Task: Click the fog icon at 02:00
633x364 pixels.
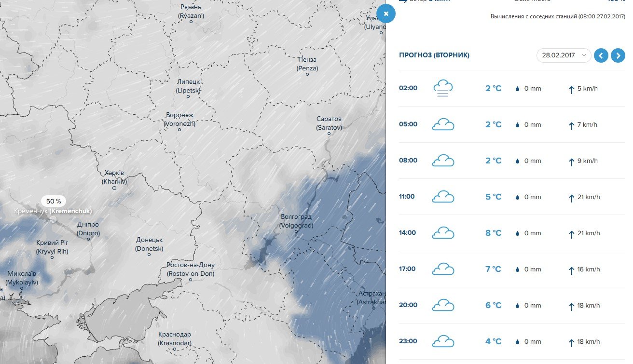Action: tap(443, 89)
